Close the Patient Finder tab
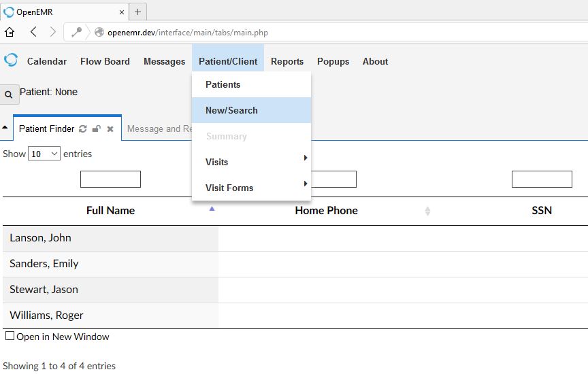 tap(110, 129)
